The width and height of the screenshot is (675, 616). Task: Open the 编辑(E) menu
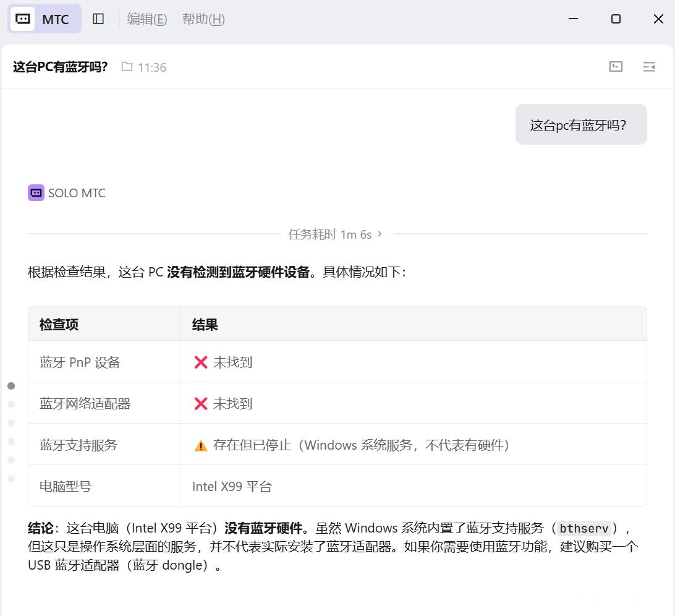click(146, 19)
